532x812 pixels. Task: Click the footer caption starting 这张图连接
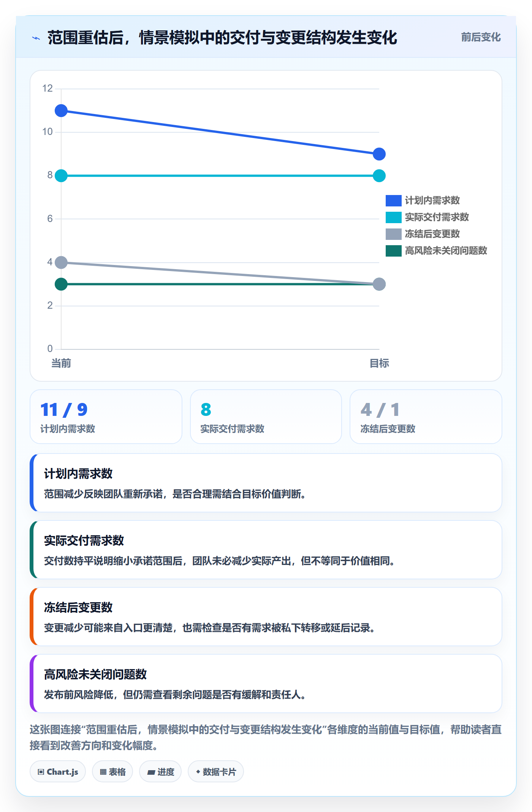(266, 737)
